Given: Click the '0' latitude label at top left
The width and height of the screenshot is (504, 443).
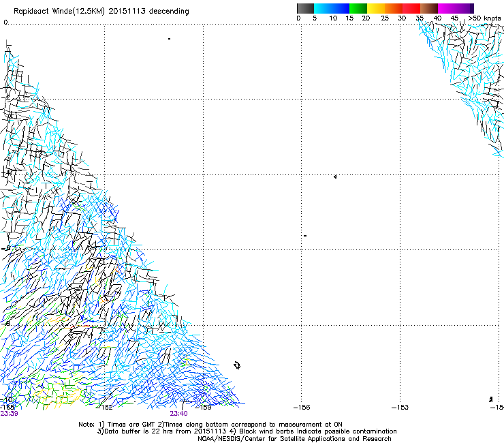Looking at the screenshot, I should (x=5, y=22).
